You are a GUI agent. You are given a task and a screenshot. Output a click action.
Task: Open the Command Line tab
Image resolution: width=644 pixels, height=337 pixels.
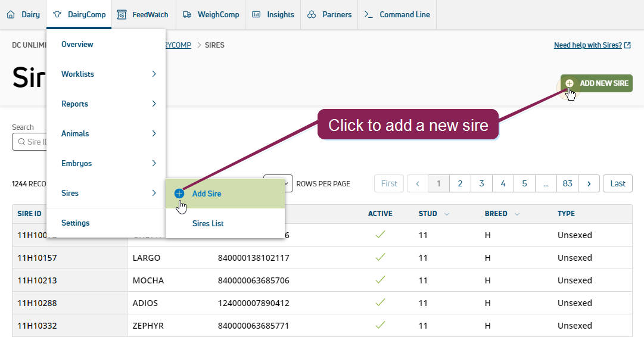(x=397, y=15)
